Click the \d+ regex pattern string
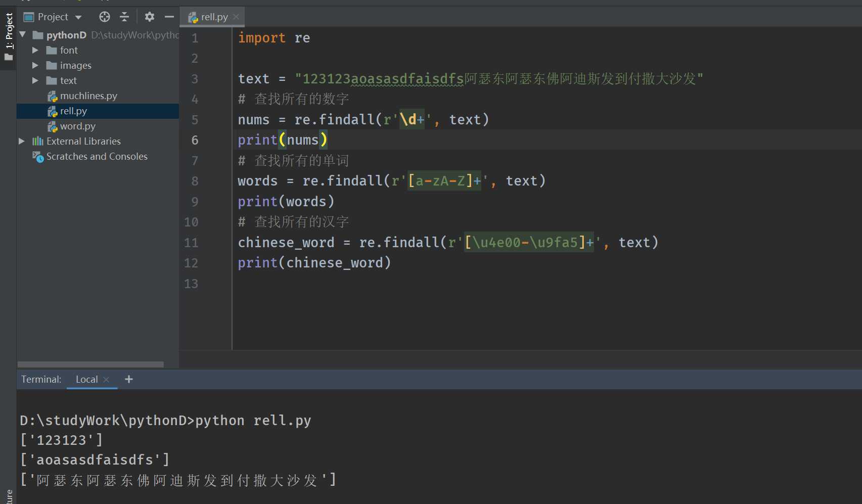Image resolution: width=862 pixels, height=504 pixels. tap(412, 120)
